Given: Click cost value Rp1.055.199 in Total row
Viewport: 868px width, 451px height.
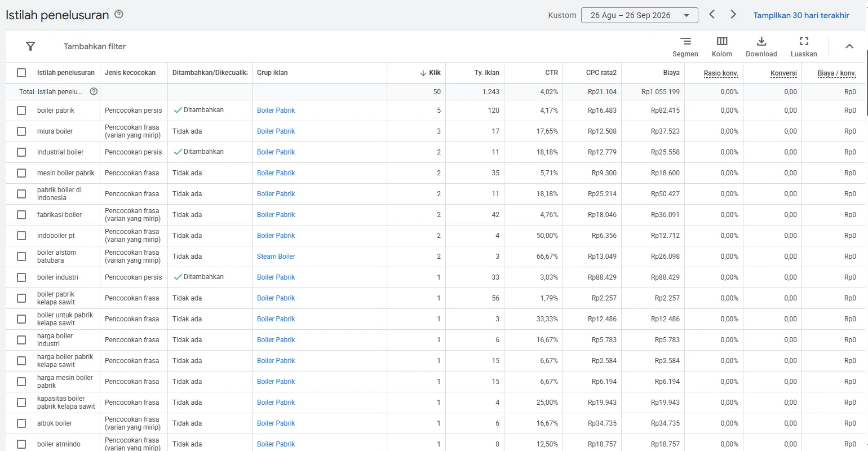Looking at the screenshot, I should tap(661, 92).
